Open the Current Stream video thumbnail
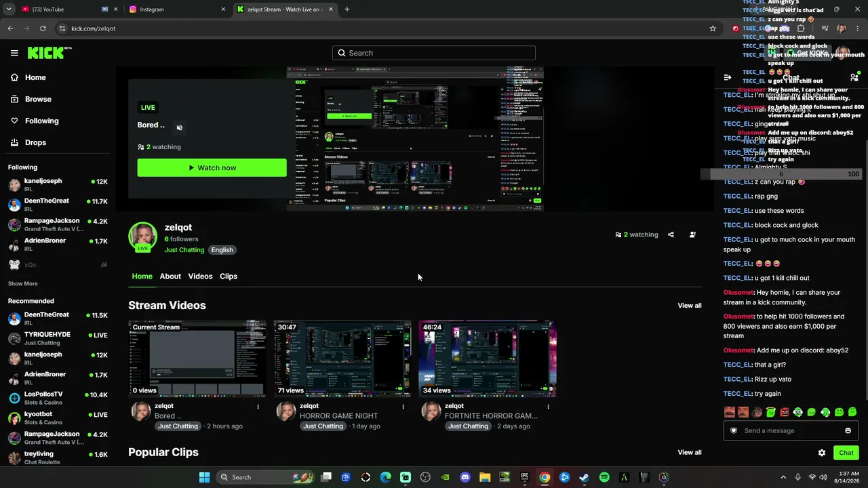The height and width of the screenshot is (488, 868). coord(197,359)
